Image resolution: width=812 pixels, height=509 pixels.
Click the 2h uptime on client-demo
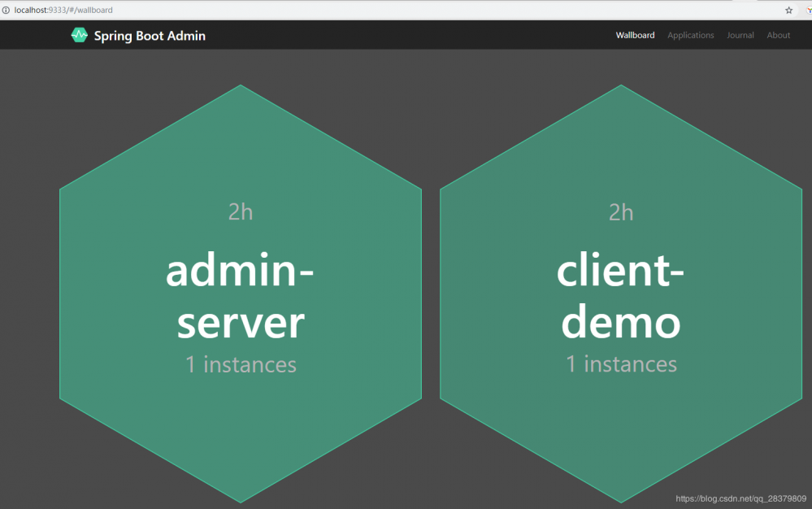[x=621, y=212]
